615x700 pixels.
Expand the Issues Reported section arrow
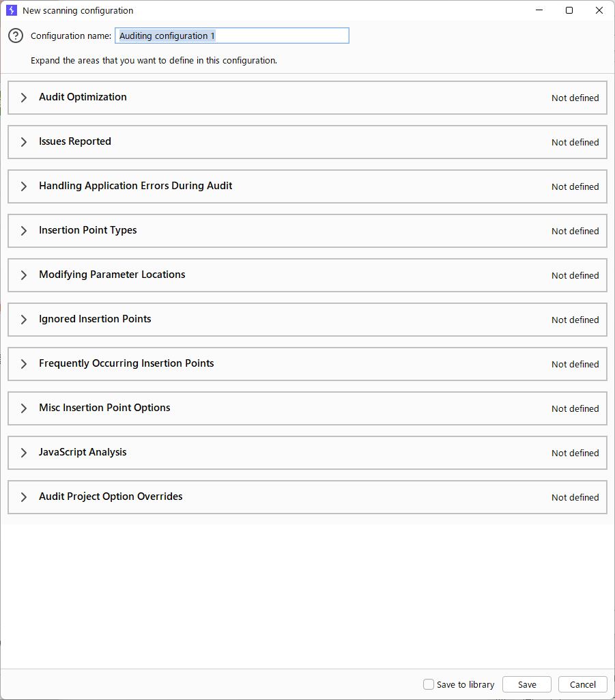[x=24, y=142]
